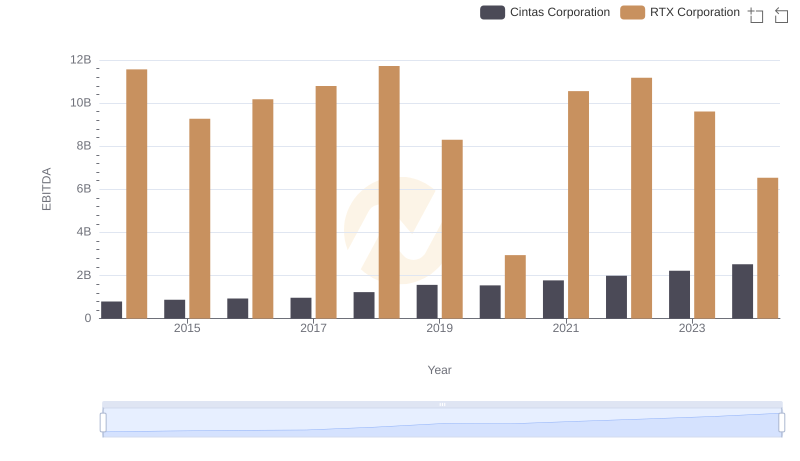The image size is (800, 461).
Task: Click the RTX Corporation bar for 2020
Action: pos(515,287)
